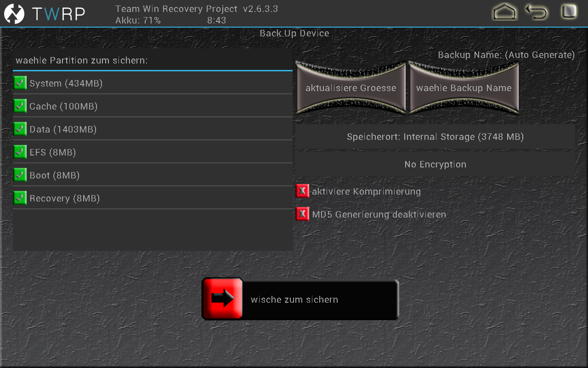Tap the Home icon in top bar
Screen dimensions: 588x368
click(x=504, y=12)
